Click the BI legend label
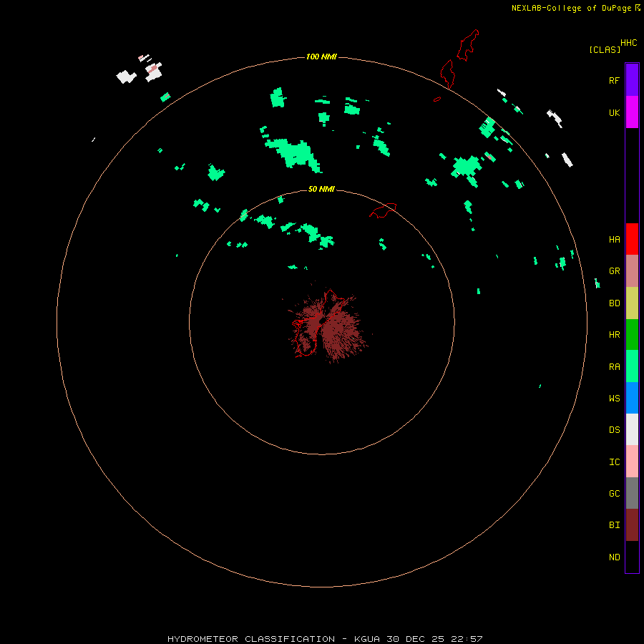Screen dimensions: 644x644 (614, 525)
